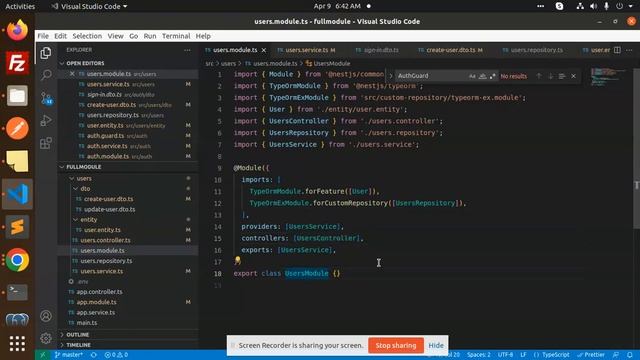Open the Visual Studio Code app menu dropdown
Viewport: 640px width, 360px height.
coord(89,6)
